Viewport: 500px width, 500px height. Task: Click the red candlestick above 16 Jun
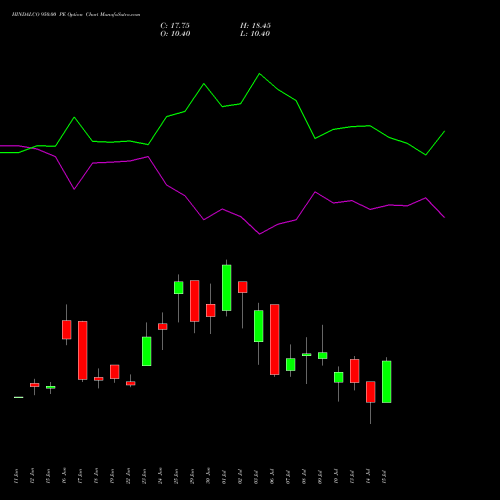click(x=67, y=330)
